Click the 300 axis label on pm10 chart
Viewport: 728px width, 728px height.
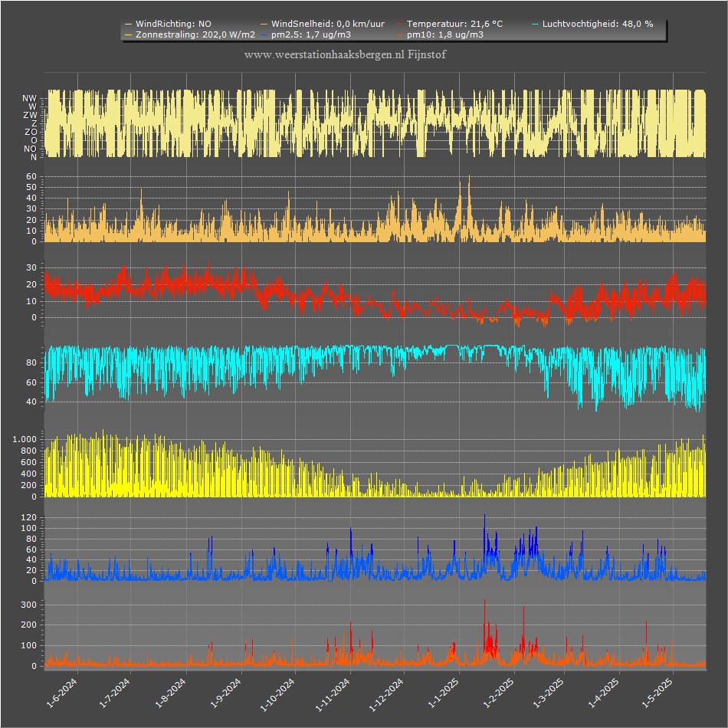[29, 605]
